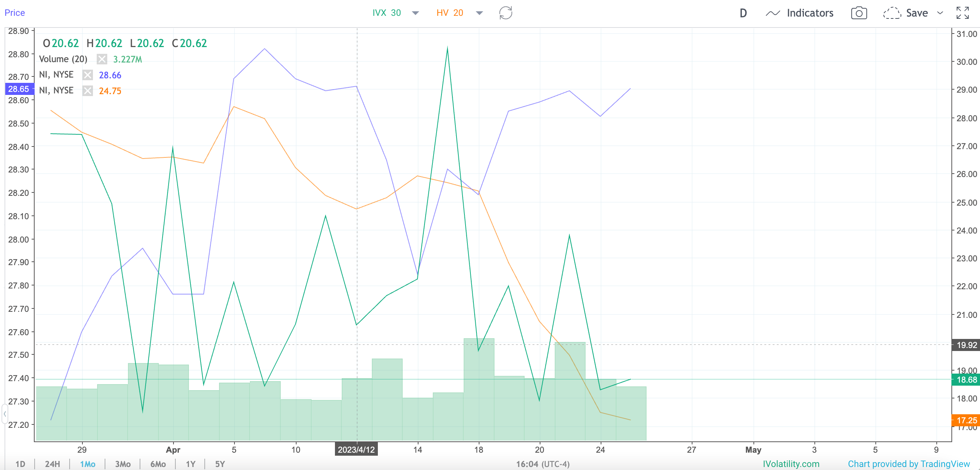This screenshot has height=470, width=980.
Task: Remove the orange NI, NYSE 24.75 series
Action: (87, 91)
